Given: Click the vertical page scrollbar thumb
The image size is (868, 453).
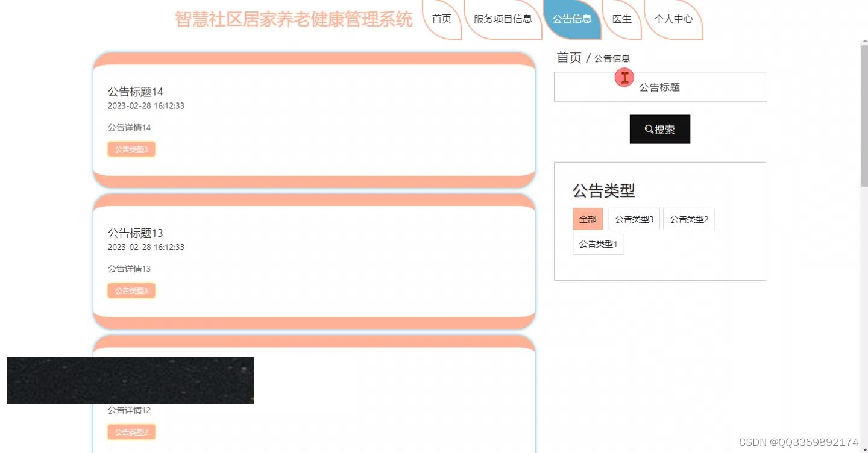Looking at the screenshot, I should pyautogui.click(x=864, y=114).
